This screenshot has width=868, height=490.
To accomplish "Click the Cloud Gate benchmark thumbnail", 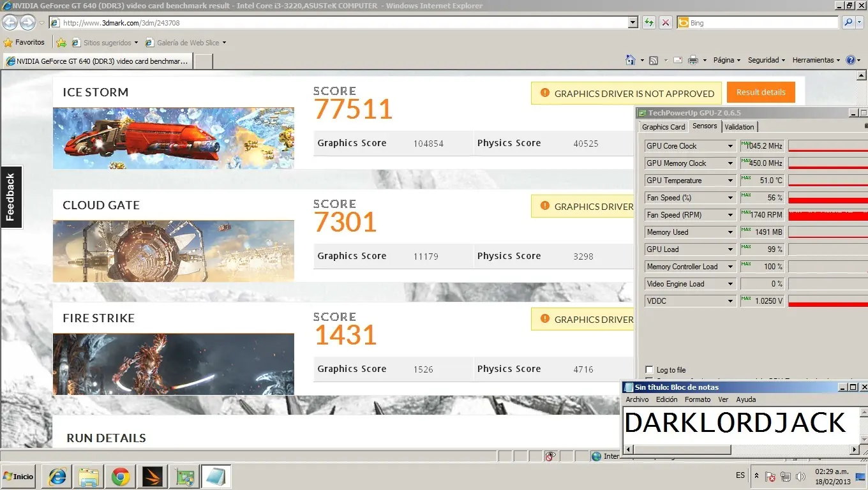I will [174, 251].
